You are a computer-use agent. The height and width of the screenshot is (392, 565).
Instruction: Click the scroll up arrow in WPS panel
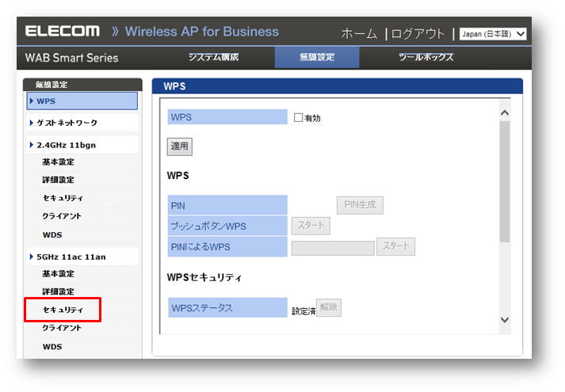pos(505,113)
